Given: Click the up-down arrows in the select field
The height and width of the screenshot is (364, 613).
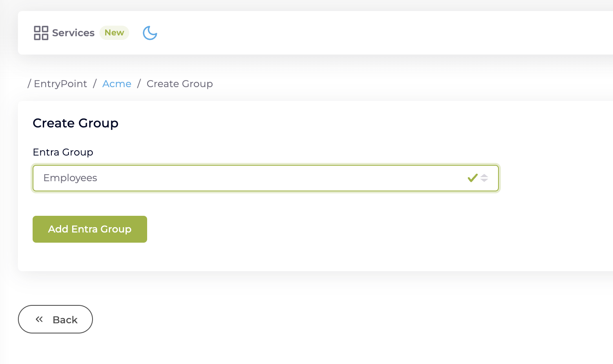Looking at the screenshot, I should point(484,178).
